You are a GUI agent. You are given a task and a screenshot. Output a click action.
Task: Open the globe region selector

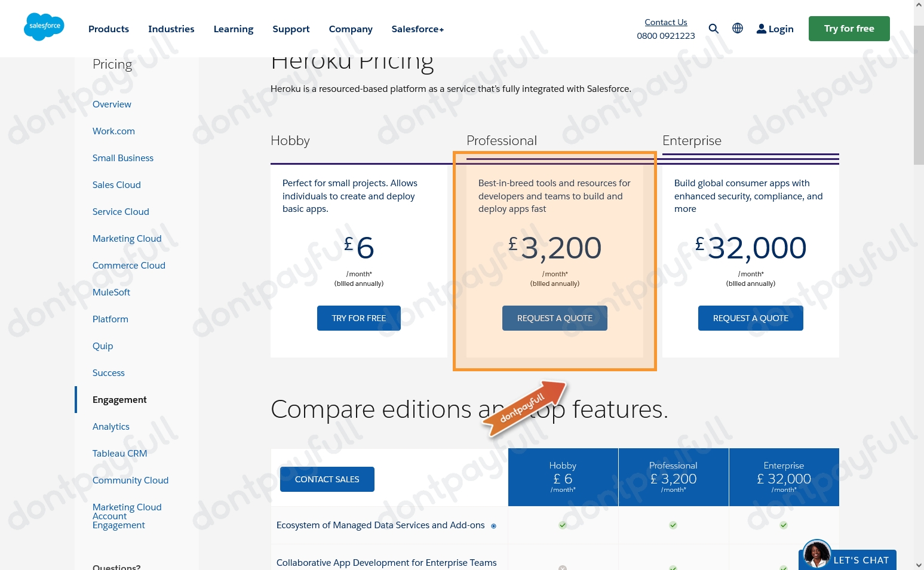coord(738,28)
